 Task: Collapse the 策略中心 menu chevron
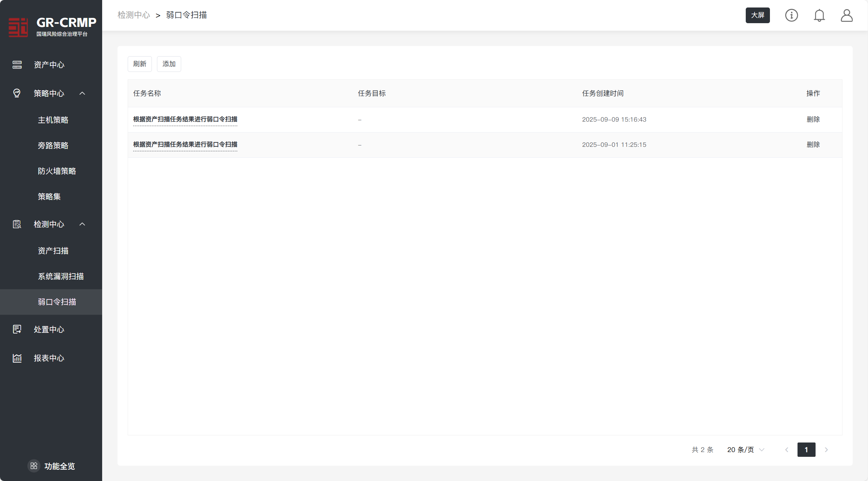82,93
